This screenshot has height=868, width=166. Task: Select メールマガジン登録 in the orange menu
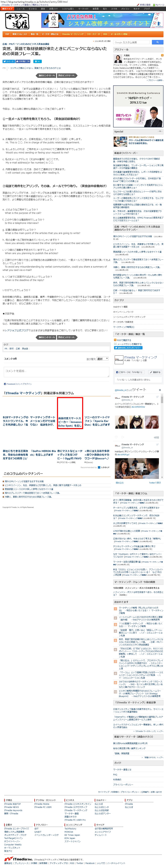119,34
